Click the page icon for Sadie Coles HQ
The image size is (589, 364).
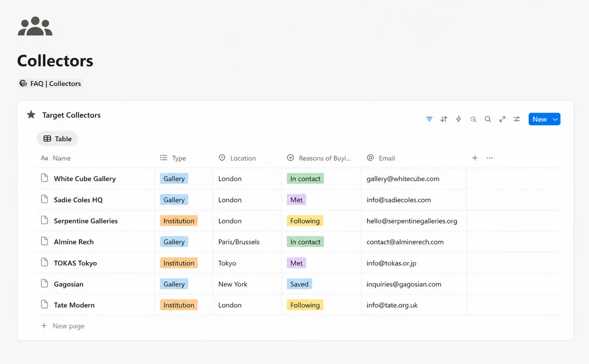[x=44, y=199]
